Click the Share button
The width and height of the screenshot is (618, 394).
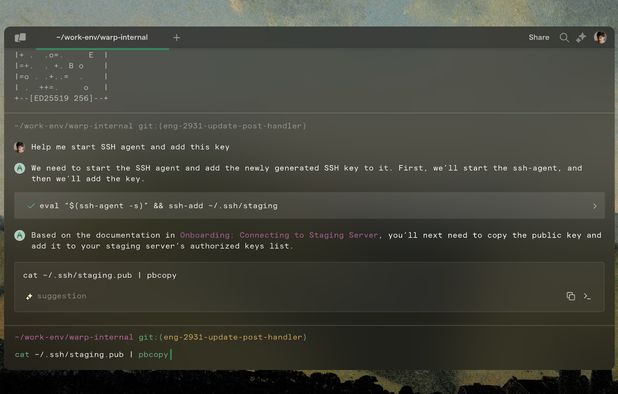[539, 37]
